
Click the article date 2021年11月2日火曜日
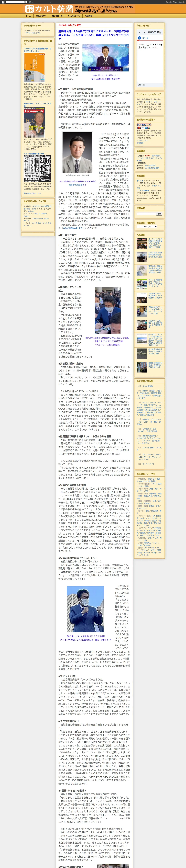pyautogui.click(x=70, y=25)
